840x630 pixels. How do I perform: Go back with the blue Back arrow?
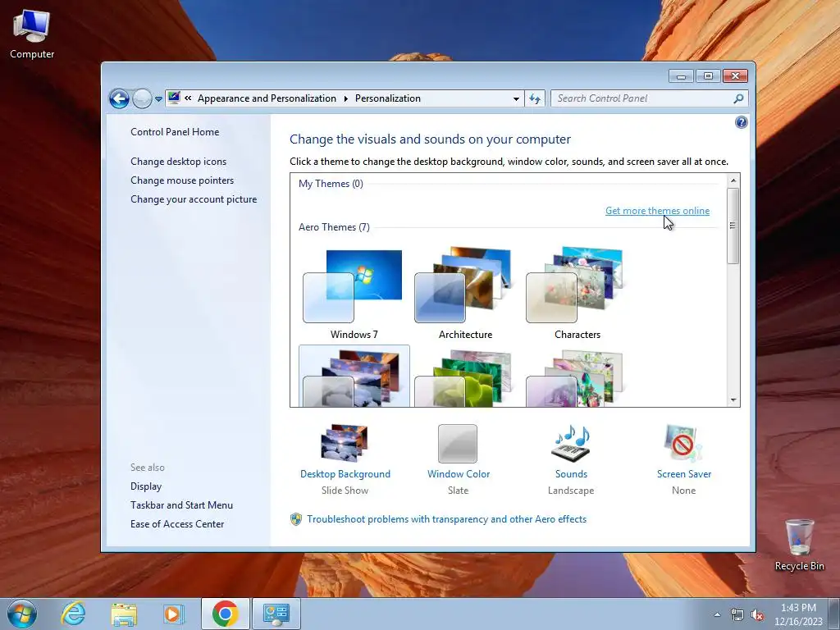pos(119,98)
